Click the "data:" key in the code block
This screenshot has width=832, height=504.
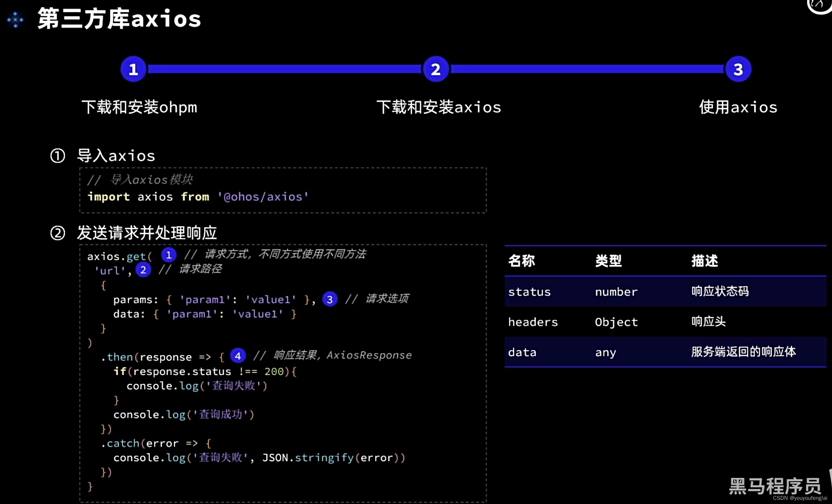coord(129,314)
